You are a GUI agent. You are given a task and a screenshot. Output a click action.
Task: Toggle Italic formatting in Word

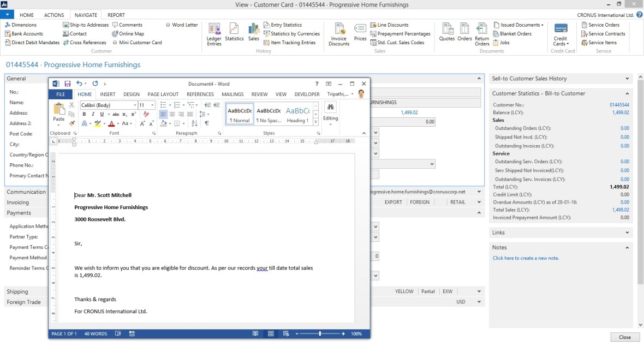[93, 115]
